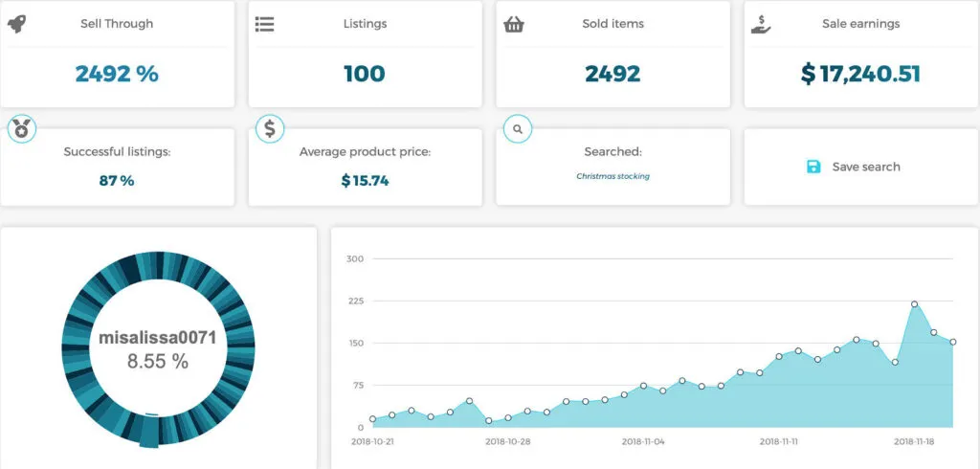Screen dimensions: 980x469
Task: Click the $15.74 average price value
Action: 365,180
